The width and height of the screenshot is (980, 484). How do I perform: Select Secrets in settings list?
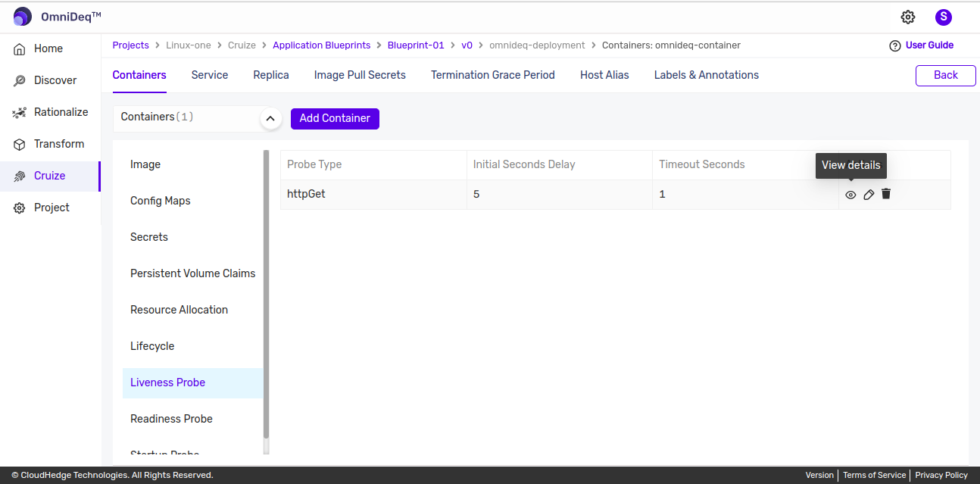tap(192, 237)
